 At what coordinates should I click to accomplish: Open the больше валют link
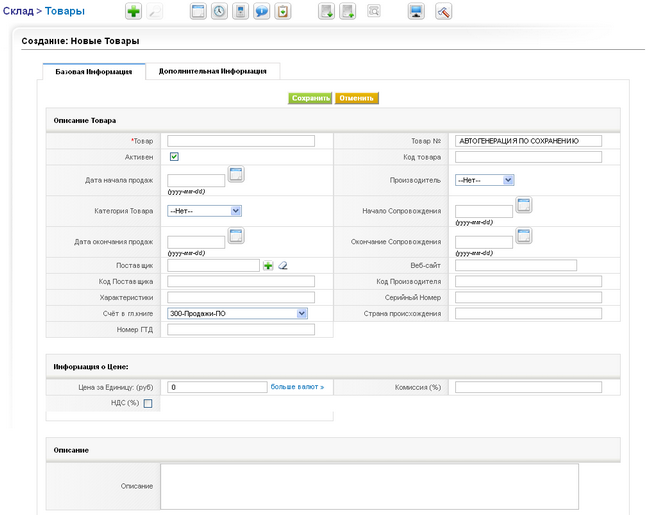pos(297,387)
